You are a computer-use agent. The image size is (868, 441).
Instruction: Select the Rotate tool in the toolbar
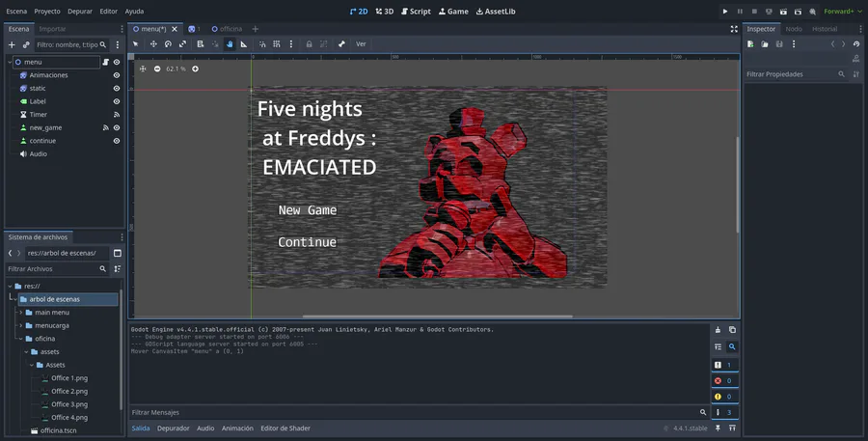click(168, 43)
